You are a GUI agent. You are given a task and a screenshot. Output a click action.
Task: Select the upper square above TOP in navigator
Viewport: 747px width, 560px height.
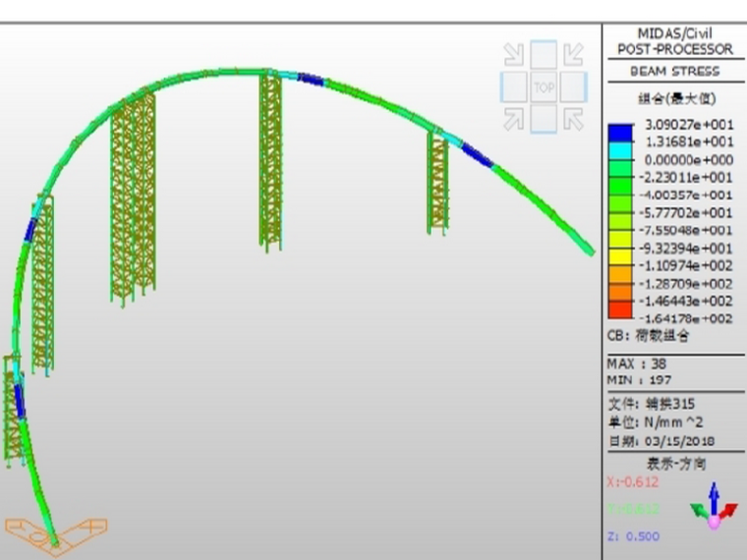544,55
